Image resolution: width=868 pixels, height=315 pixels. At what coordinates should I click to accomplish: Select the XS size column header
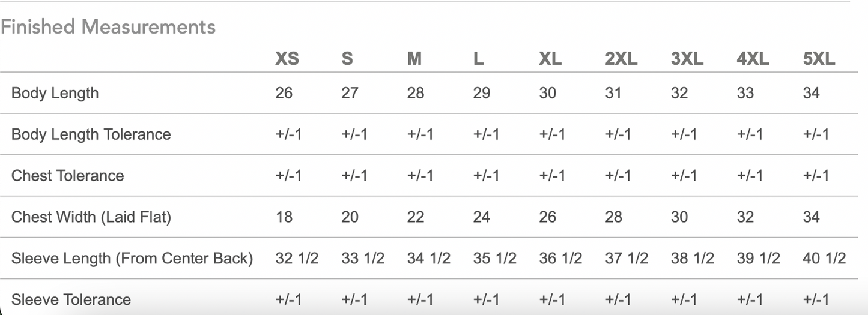[x=287, y=59]
